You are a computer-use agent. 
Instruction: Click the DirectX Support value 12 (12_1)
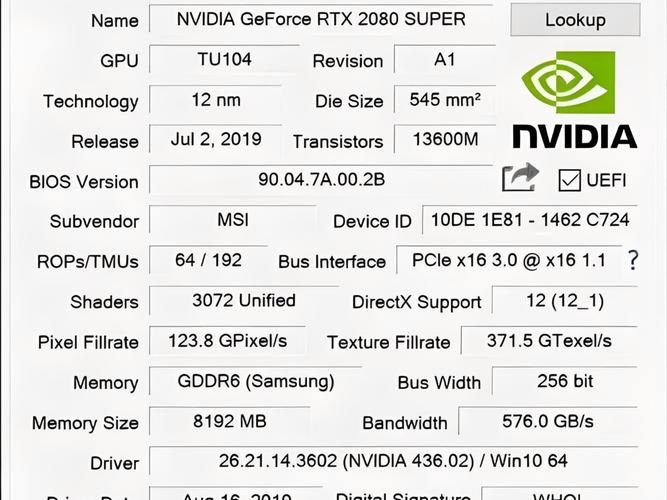tap(565, 300)
